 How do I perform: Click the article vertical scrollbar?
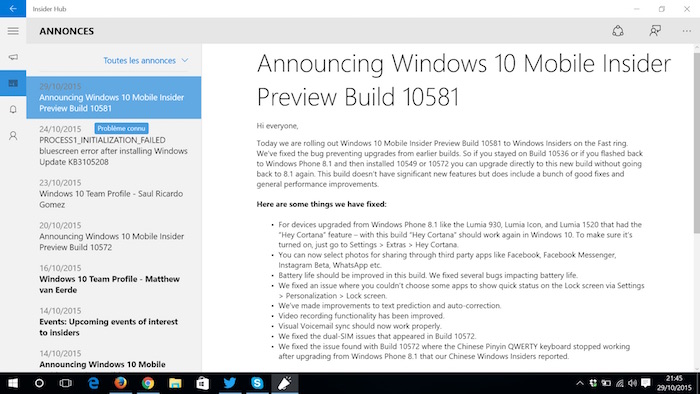[696, 143]
